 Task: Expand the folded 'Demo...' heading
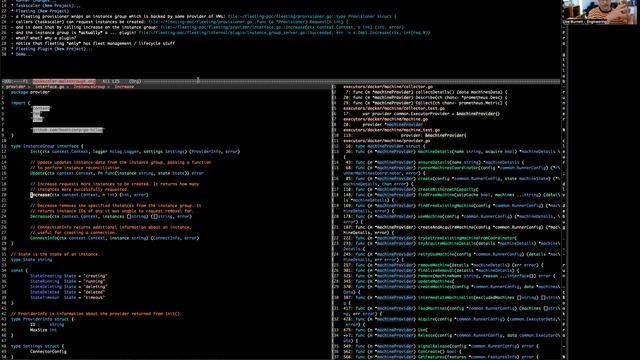(24, 54)
